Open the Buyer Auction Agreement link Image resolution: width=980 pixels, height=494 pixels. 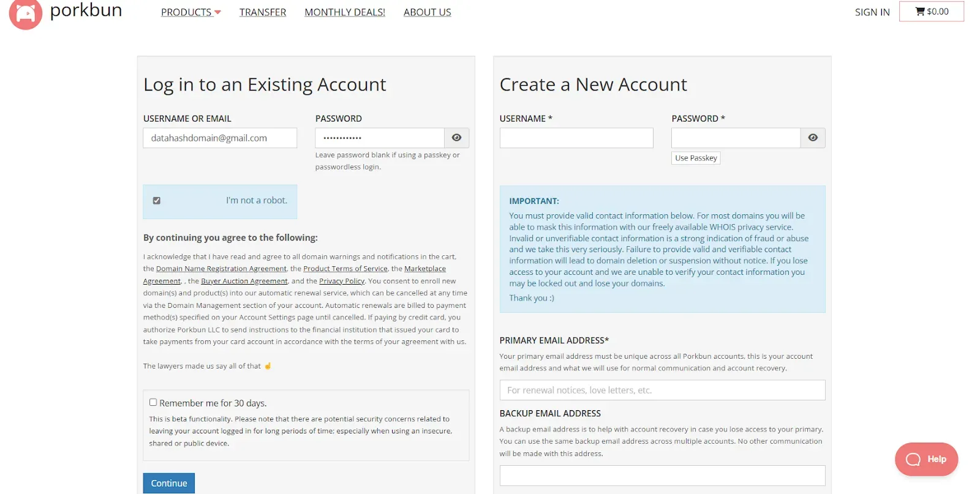[x=244, y=281]
